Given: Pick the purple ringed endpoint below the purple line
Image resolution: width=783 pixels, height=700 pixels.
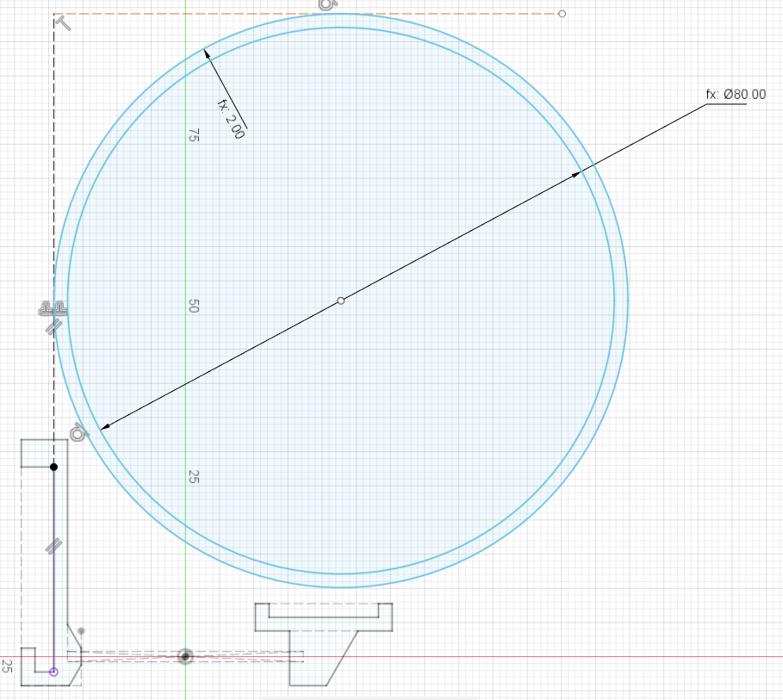Looking at the screenshot, I should (x=54, y=672).
